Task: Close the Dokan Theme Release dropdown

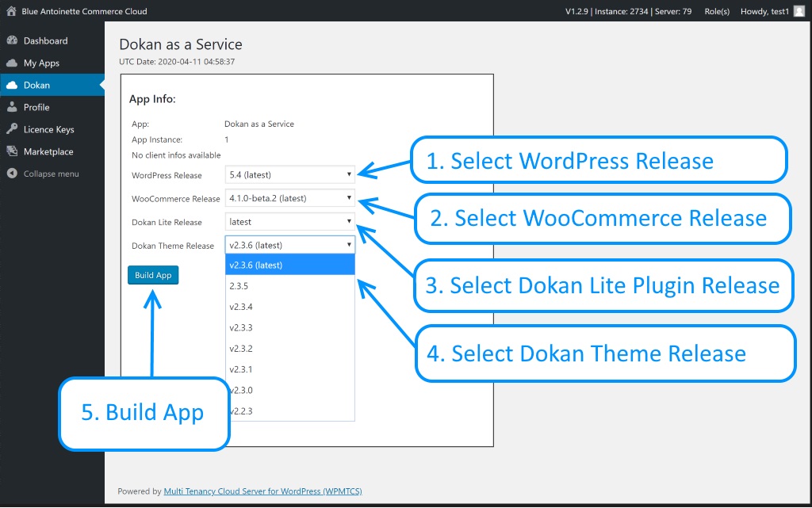Action: pos(290,245)
